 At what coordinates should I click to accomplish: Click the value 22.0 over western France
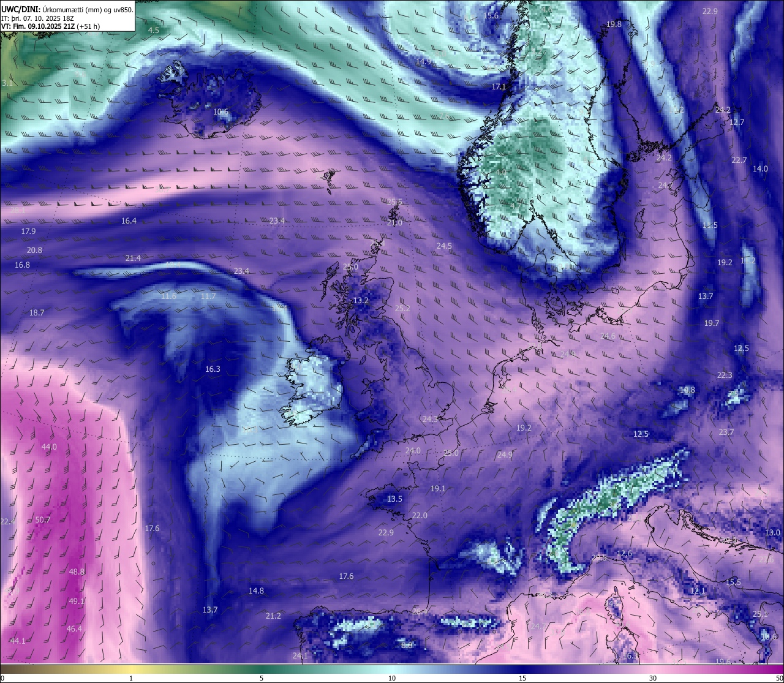pos(420,515)
